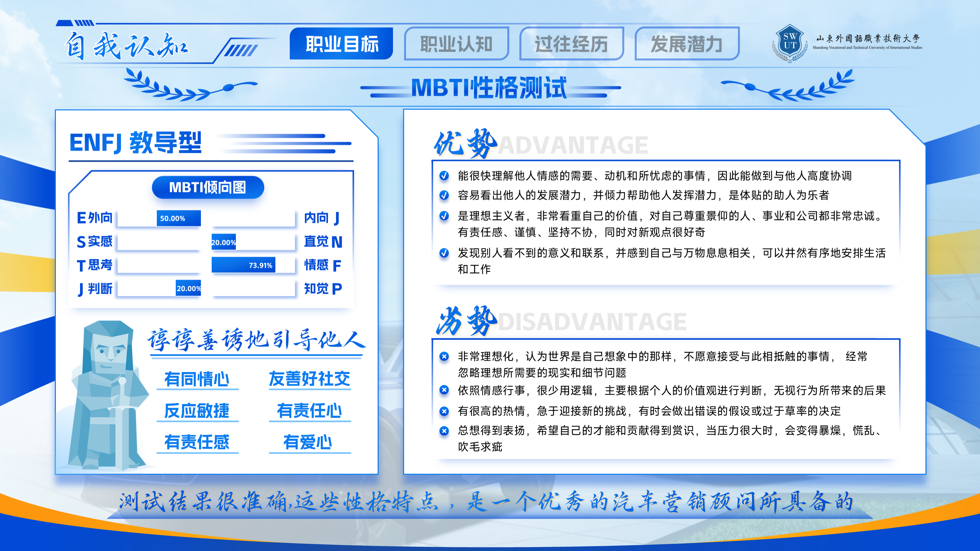Image resolution: width=980 pixels, height=551 pixels.
Task: Click the MBTI性格测试 heading
Action: 490,88
